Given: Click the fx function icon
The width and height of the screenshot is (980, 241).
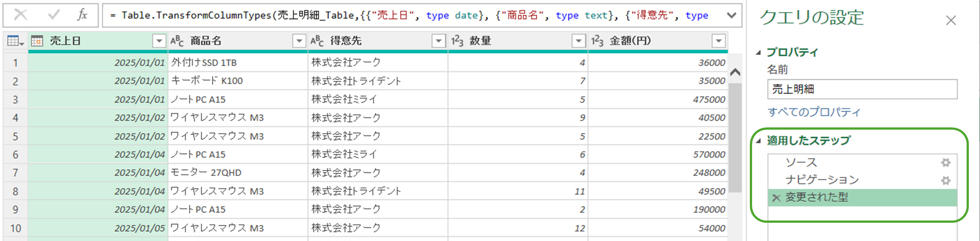Looking at the screenshot, I should tap(82, 15).
